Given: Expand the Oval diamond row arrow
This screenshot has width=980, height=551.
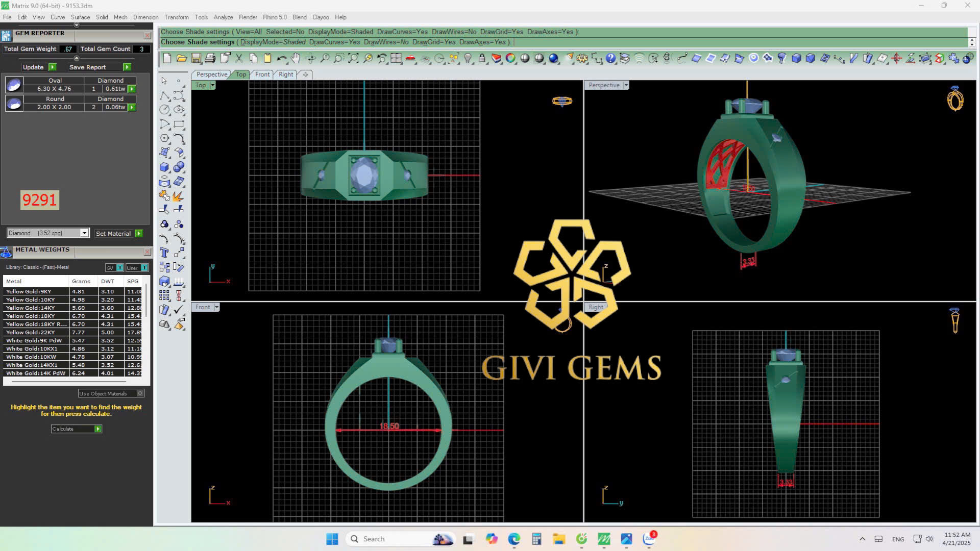Looking at the screenshot, I should pyautogui.click(x=132, y=89).
